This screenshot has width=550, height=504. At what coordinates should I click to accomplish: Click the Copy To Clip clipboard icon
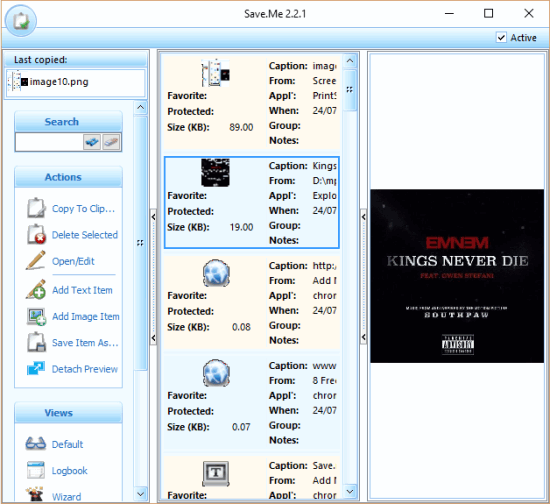(36, 208)
